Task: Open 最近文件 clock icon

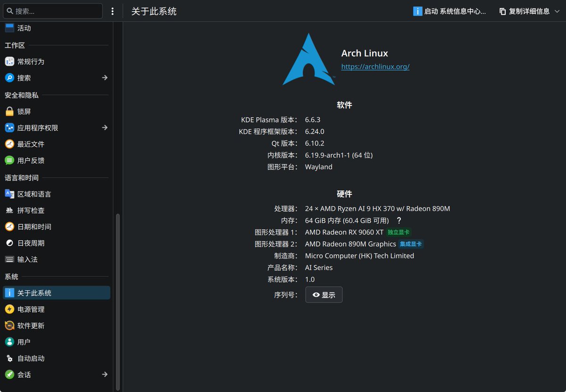Action: (9, 144)
